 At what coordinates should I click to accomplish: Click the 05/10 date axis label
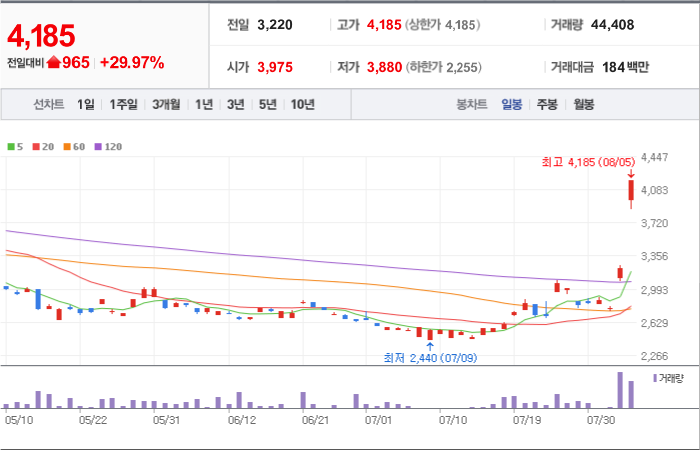coord(19,420)
